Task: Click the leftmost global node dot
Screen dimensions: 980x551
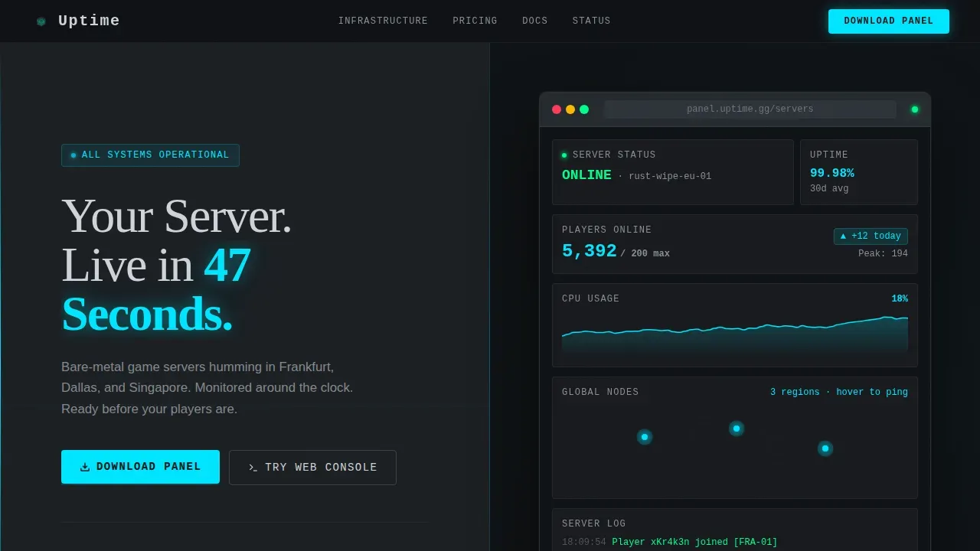Action: 645,437
